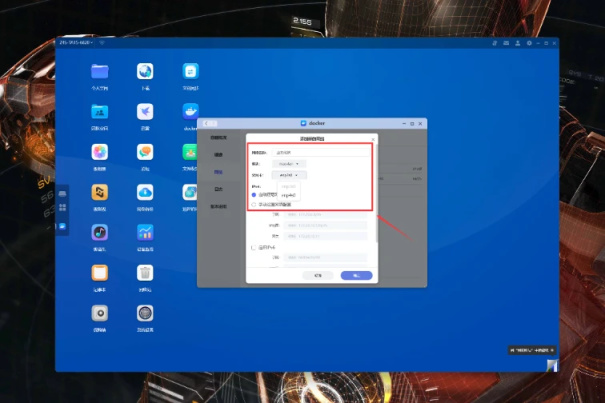Tick the enable IPv6 checkbox

point(254,247)
